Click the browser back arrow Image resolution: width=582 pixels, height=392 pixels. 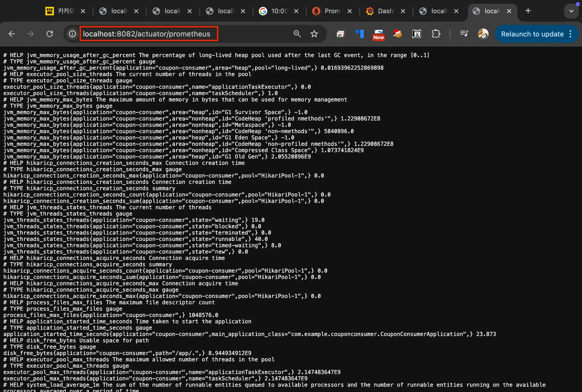click(12, 34)
